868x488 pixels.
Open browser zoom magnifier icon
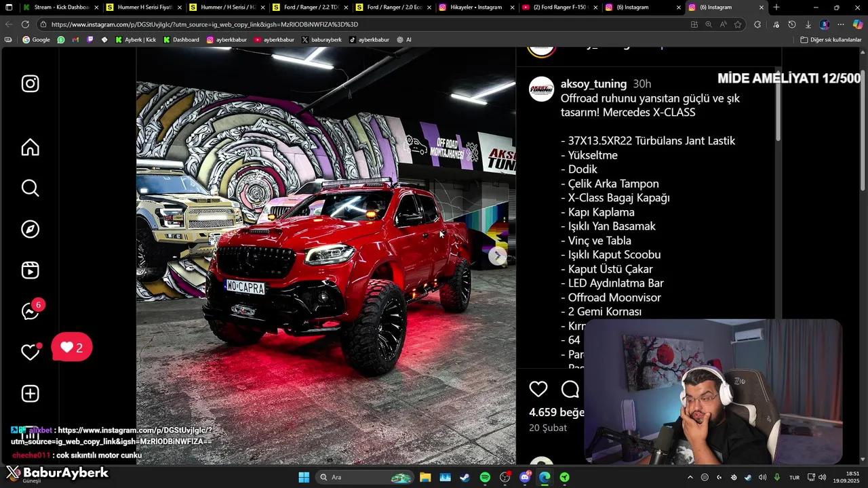pos(709,24)
